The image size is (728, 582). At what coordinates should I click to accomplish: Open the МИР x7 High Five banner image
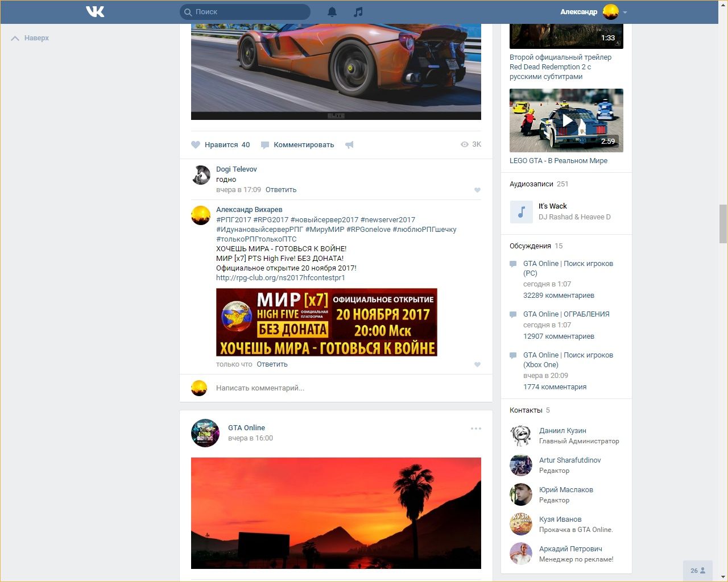(x=326, y=322)
